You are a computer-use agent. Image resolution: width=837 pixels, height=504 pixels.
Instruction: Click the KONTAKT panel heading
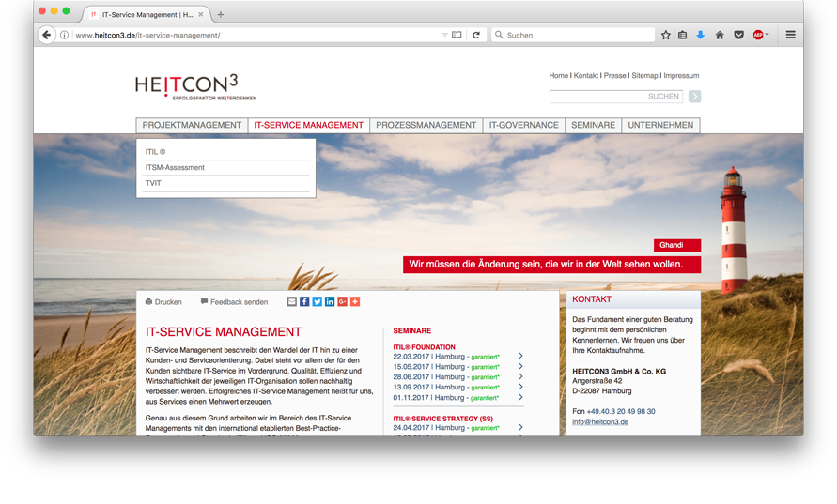click(592, 299)
